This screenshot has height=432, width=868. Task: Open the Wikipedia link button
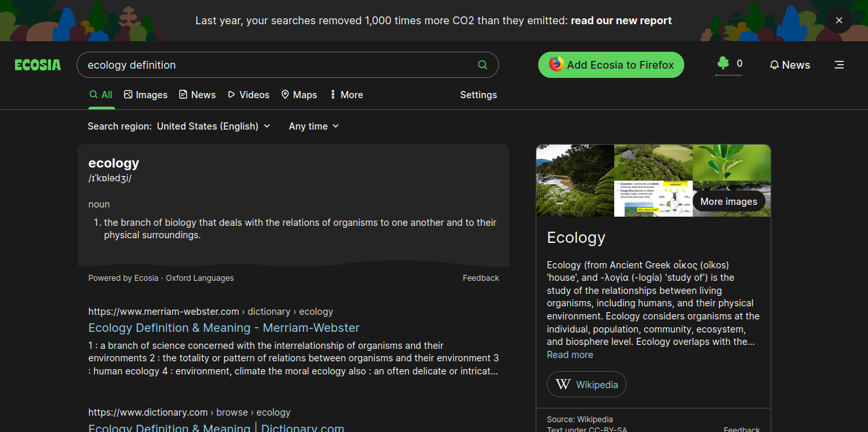587,384
